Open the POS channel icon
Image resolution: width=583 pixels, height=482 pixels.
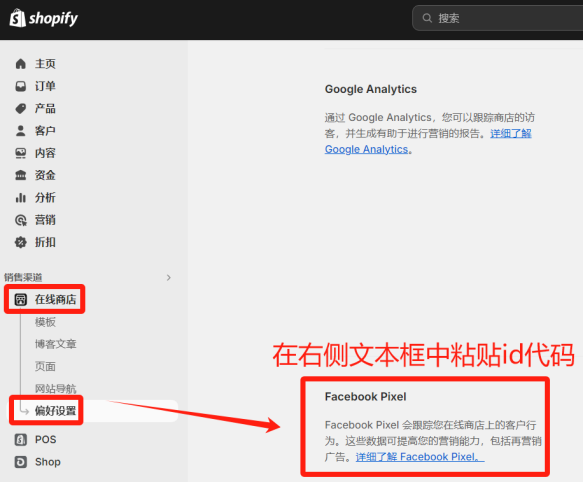click(20, 440)
